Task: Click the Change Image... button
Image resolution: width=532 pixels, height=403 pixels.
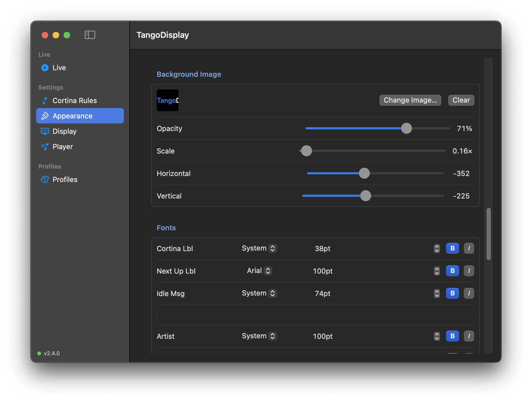Action: coord(410,100)
